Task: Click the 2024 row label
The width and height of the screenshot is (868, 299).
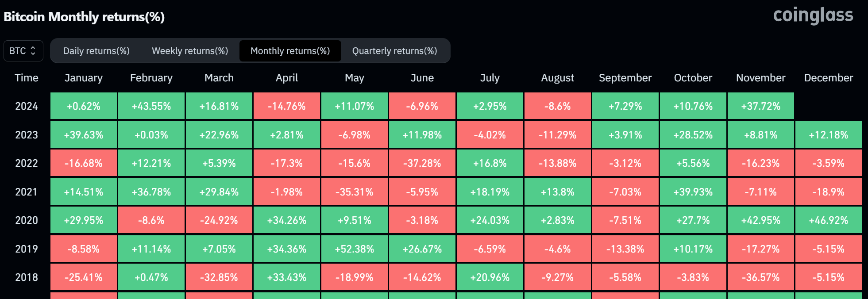Action: (27, 106)
